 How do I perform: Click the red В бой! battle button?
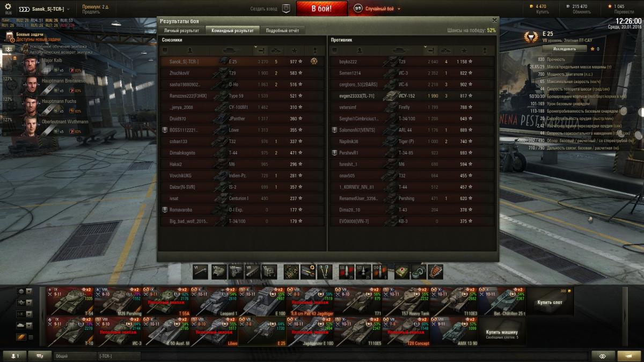point(322,9)
